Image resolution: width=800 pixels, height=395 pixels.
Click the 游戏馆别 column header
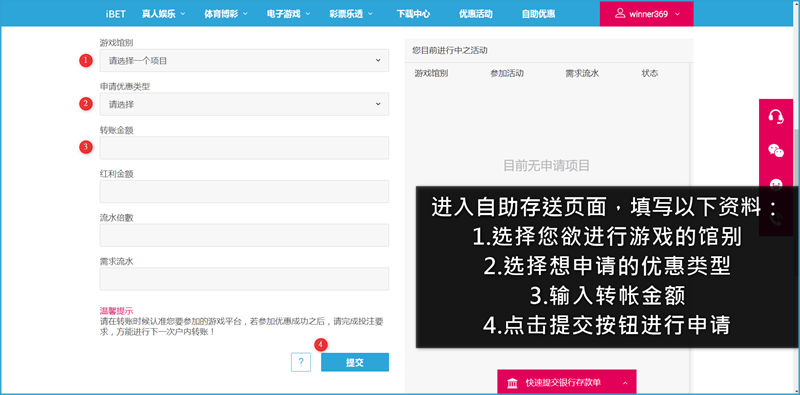pyautogui.click(x=431, y=73)
